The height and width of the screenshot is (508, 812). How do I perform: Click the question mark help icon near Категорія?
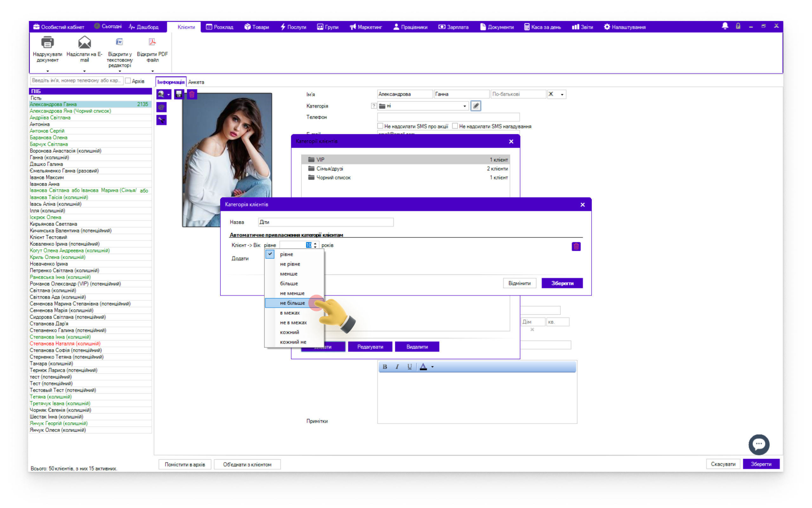click(373, 106)
